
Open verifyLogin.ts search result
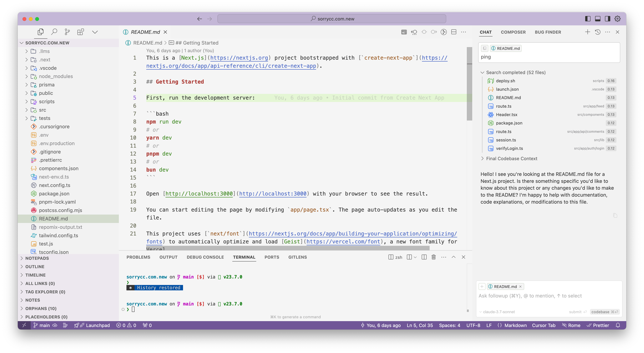click(552, 148)
